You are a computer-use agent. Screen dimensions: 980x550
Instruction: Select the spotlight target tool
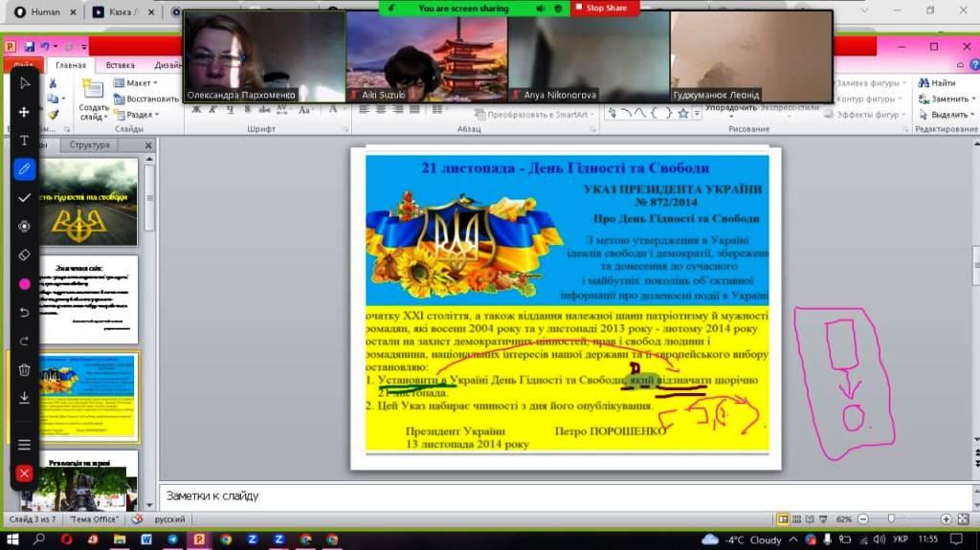pyautogui.click(x=24, y=227)
